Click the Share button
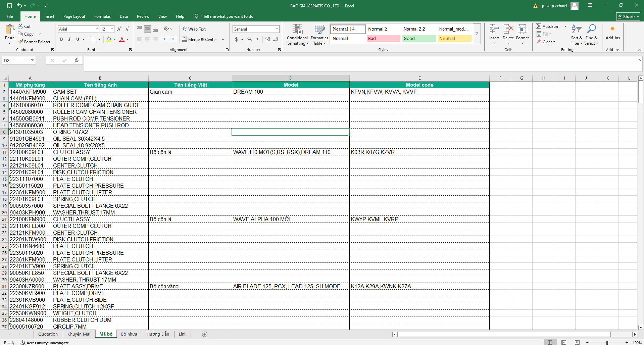This screenshot has height=345, width=644. 628,16
